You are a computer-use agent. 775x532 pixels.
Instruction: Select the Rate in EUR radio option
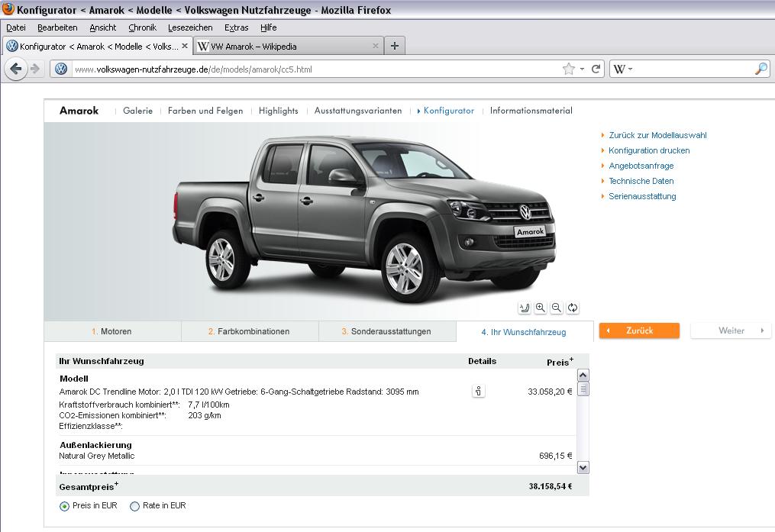click(135, 506)
